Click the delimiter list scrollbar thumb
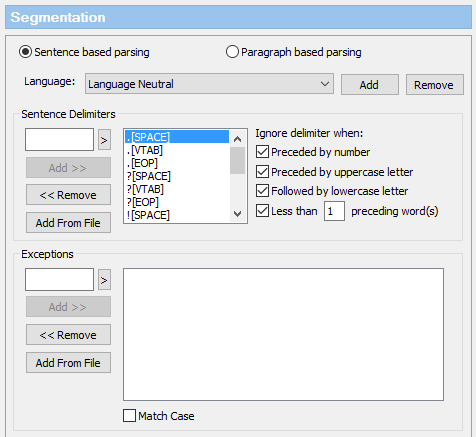This screenshot has width=476, height=437. coord(237,161)
